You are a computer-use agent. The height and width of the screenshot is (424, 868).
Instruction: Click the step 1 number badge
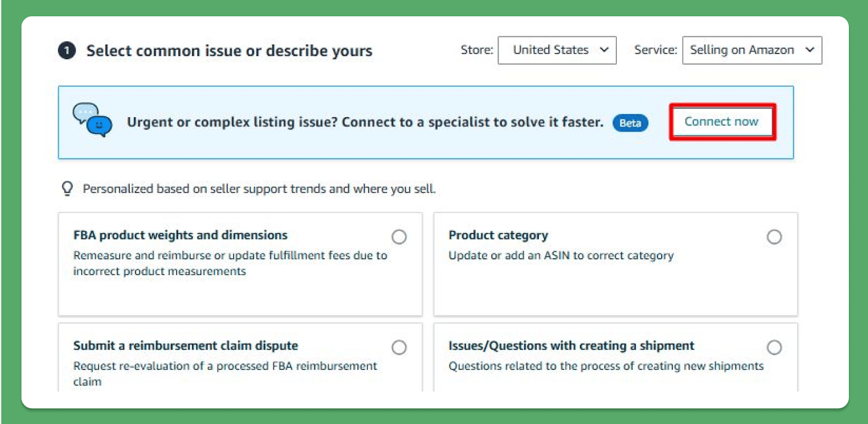[67, 51]
